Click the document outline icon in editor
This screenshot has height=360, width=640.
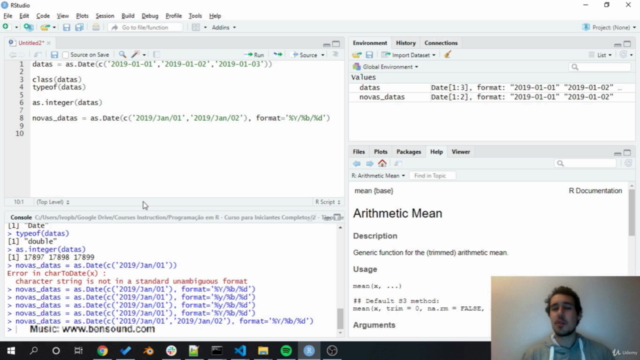[x=336, y=55]
